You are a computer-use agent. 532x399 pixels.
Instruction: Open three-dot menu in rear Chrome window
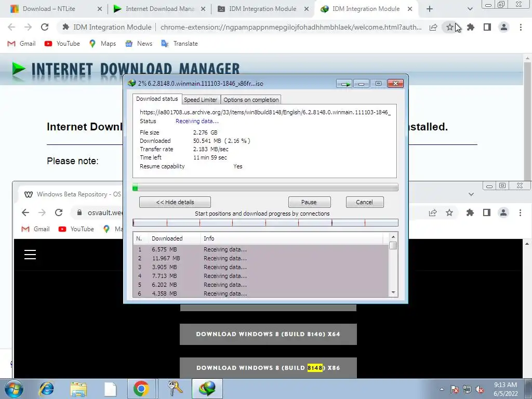[x=520, y=212]
